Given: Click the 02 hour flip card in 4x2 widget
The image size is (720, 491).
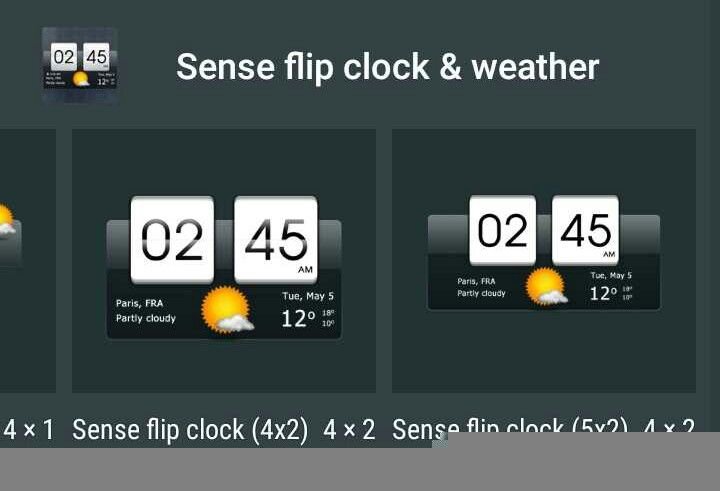Looking at the screenshot, I should pyautogui.click(x=172, y=240).
